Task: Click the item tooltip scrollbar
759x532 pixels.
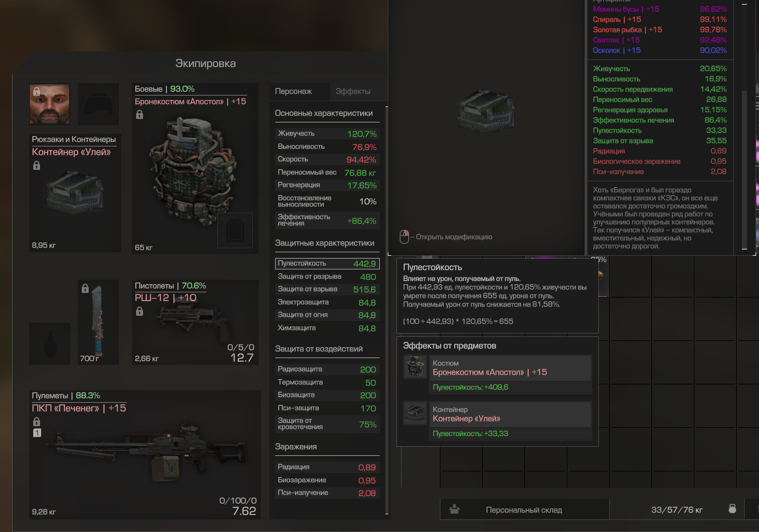Action: [744, 170]
